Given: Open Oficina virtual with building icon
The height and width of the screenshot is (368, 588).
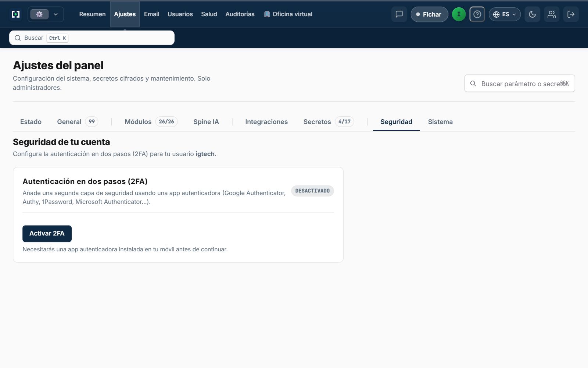Looking at the screenshot, I should (288, 14).
